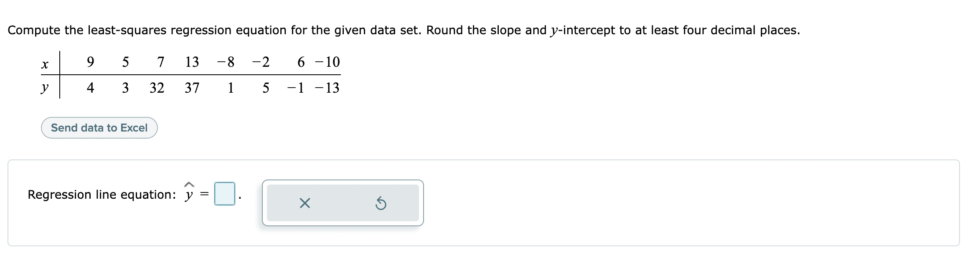Image resolution: width=980 pixels, height=258 pixels.
Task: Use the circular reset icon to restart the problem
Action: click(381, 202)
